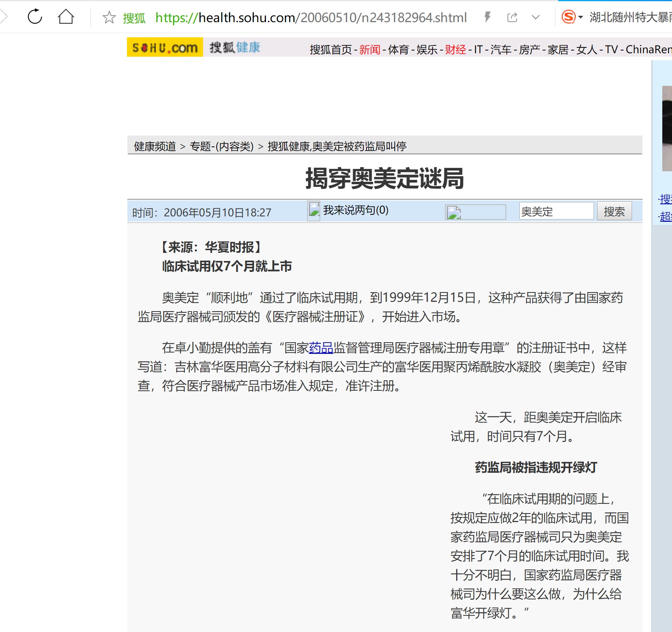Click the 搜狐健康,奥美定被药监局叫停 breadcrumb
Viewport: 672px width, 632px height.
tap(337, 146)
